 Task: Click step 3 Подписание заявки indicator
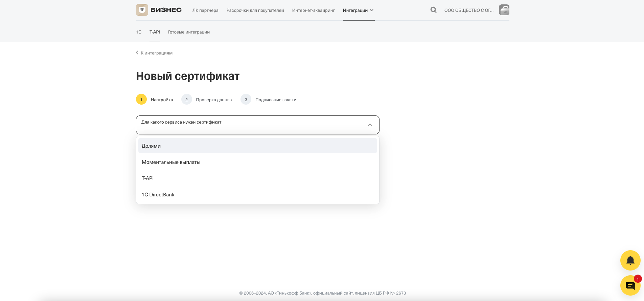[x=269, y=99]
